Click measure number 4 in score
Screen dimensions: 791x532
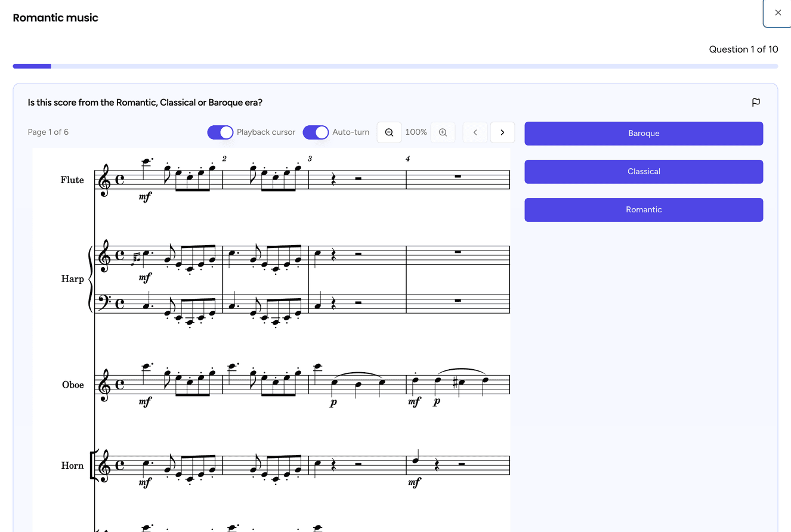[408, 159]
